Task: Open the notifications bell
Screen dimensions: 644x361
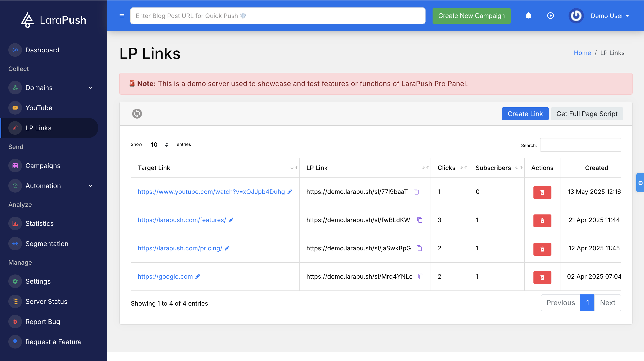Action: tap(528, 16)
